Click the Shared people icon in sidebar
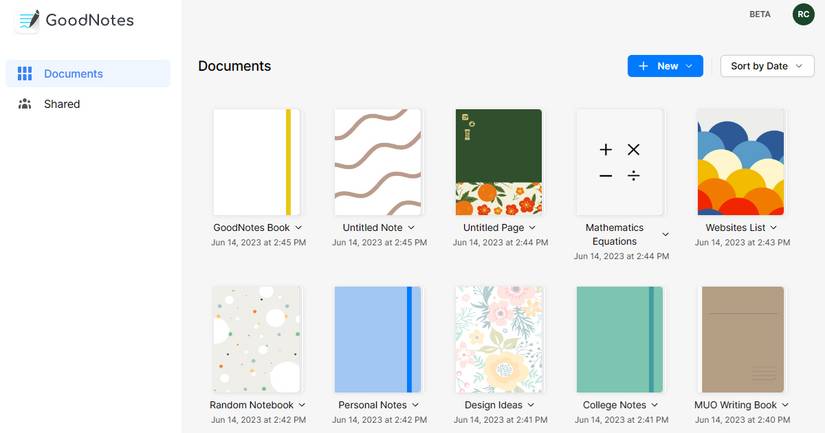Image resolution: width=825 pixels, height=433 pixels. click(25, 104)
